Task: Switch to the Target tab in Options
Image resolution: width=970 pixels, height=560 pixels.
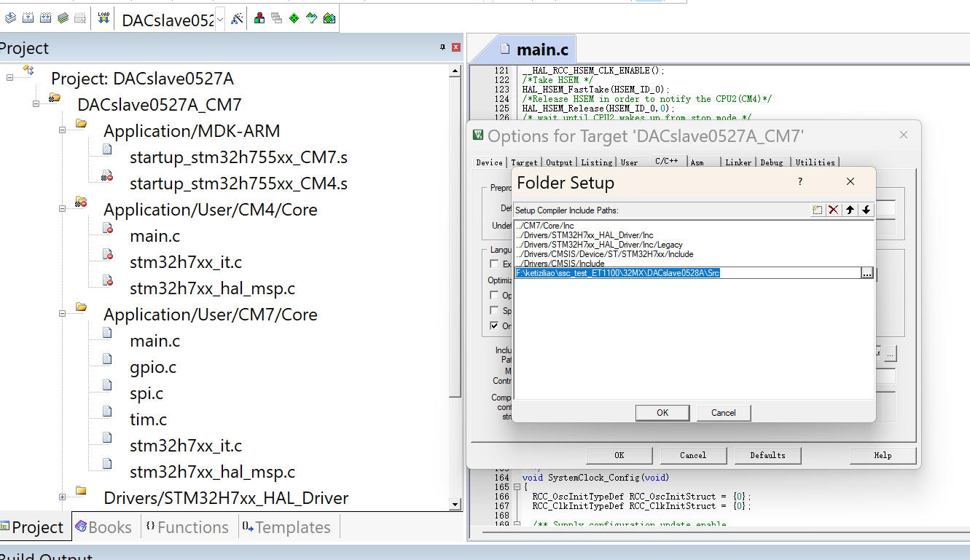Action: 524,162
